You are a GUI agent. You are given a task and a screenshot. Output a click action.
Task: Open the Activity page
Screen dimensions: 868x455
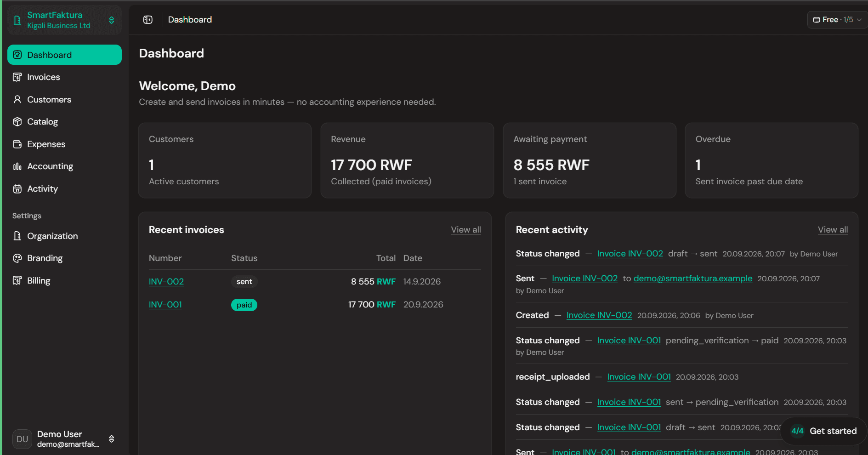click(x=64, y=189)
